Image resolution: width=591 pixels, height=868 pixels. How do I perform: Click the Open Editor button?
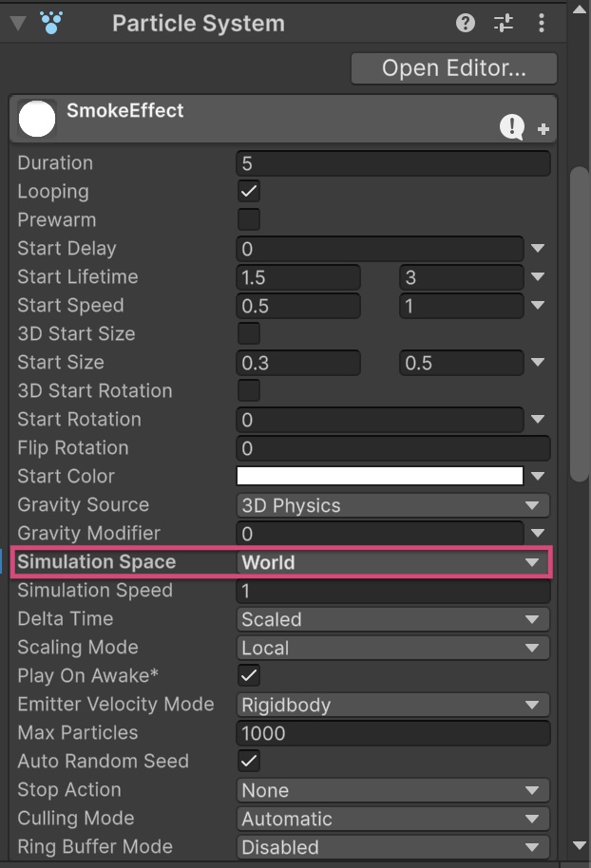pyautogui.click(x=453, y=67)
